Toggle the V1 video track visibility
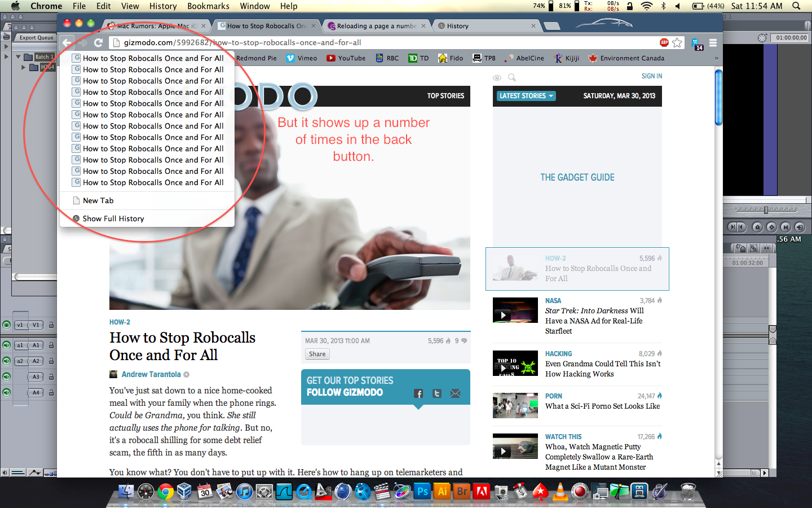Image resolution: width=812 pixels, height=508 pixels. point(6,325)
